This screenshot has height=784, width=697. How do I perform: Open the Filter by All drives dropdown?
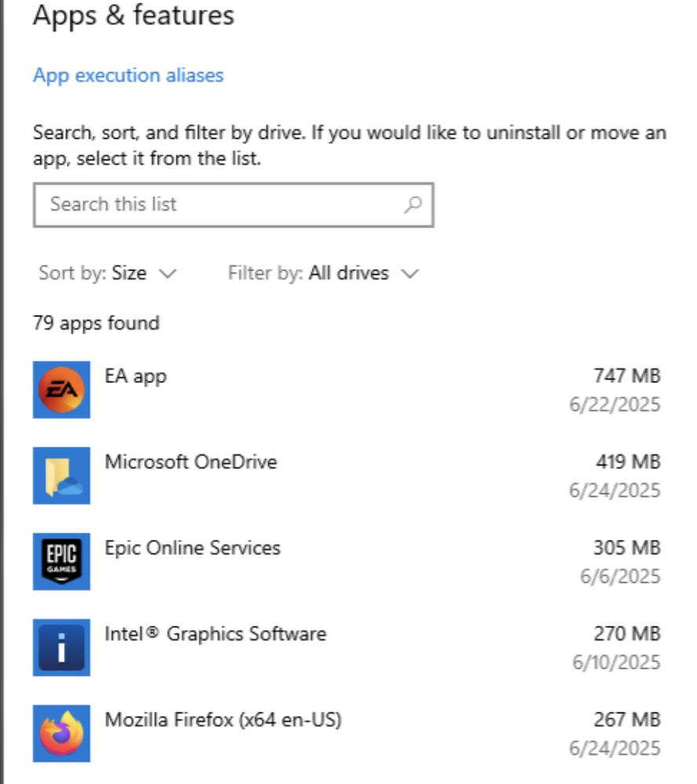(x=323, y=273)
